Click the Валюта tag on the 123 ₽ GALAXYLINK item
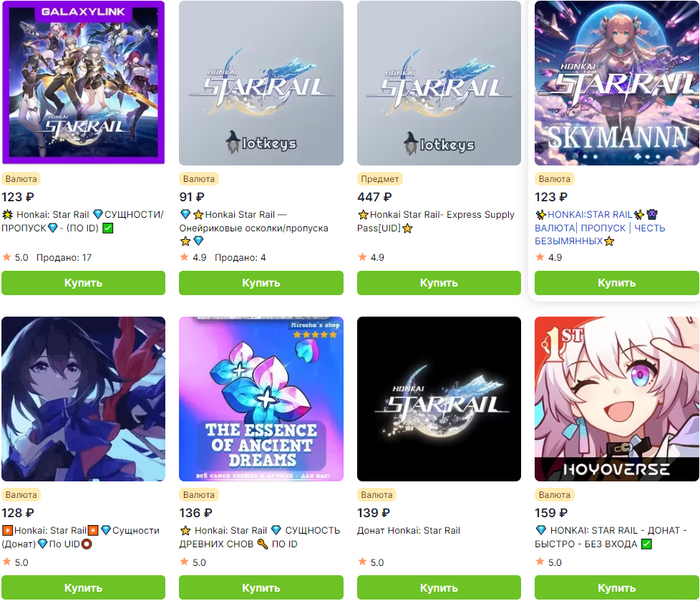700x601 pixels. 21,179
